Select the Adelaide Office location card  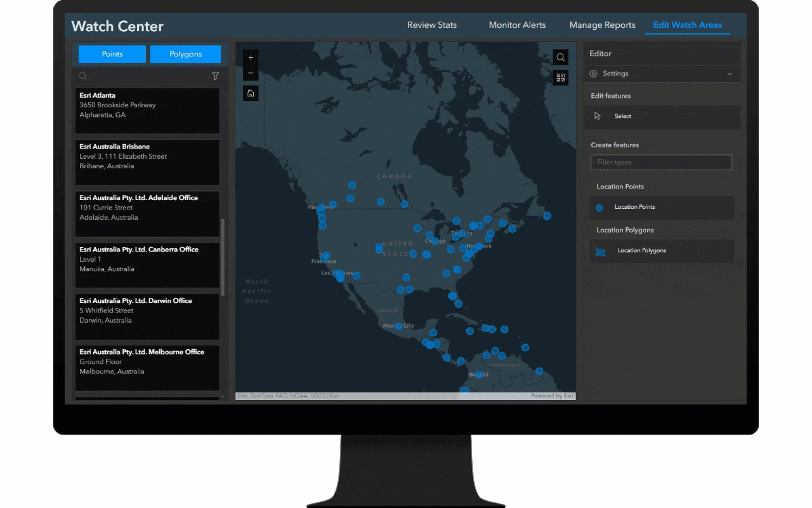[147, 214]
